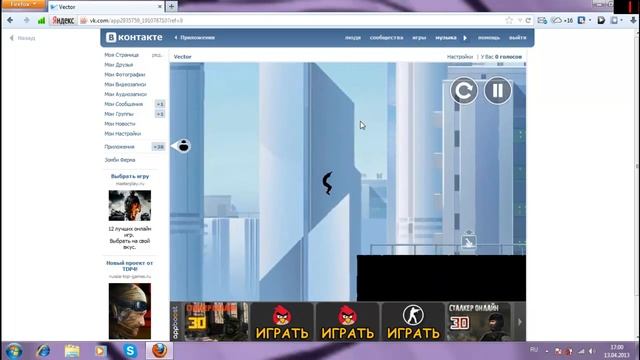The image size is (640, 360).
Task: Open a new tab with plus button
Action: [x=171, y=7]
